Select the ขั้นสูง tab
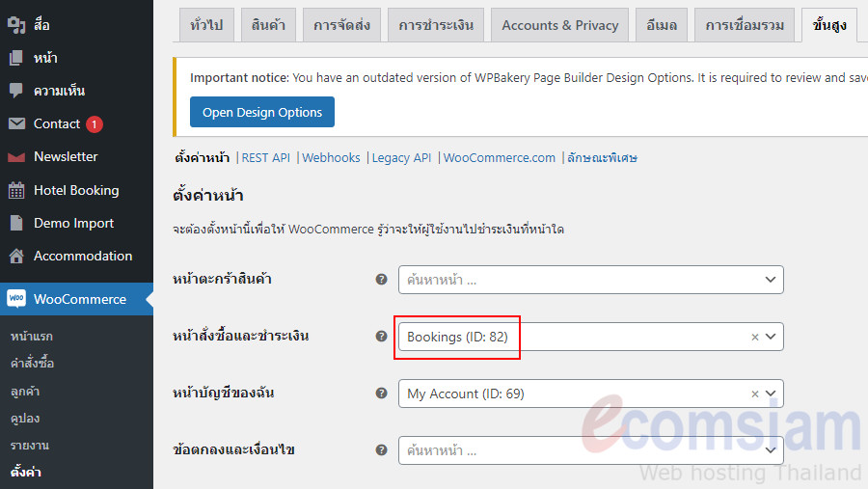868x489 pixels. (829, 25)
